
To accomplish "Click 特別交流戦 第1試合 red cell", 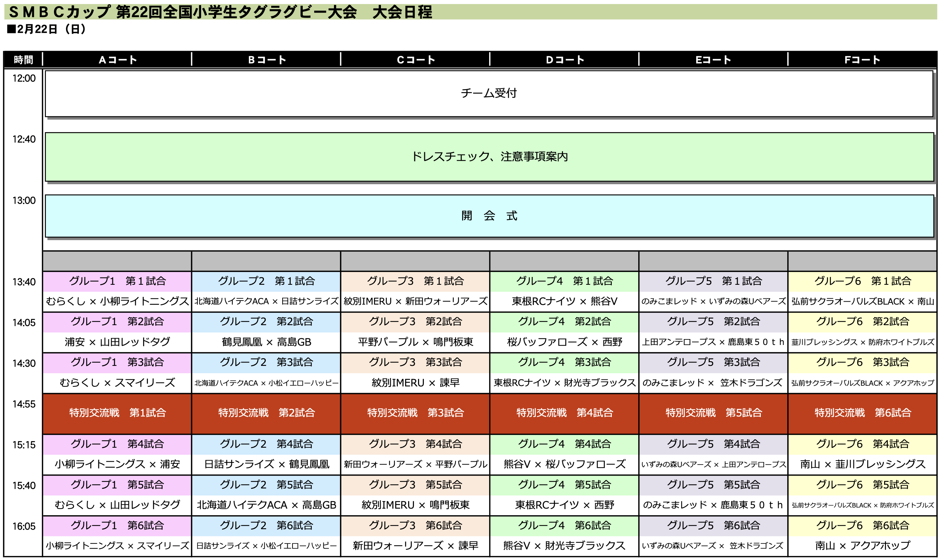I will [117, 413].
